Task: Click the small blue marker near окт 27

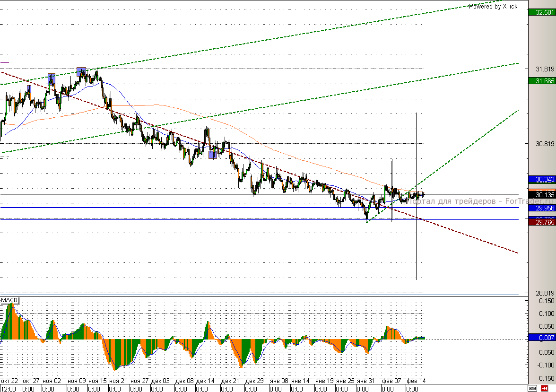Action: [29, 89]
